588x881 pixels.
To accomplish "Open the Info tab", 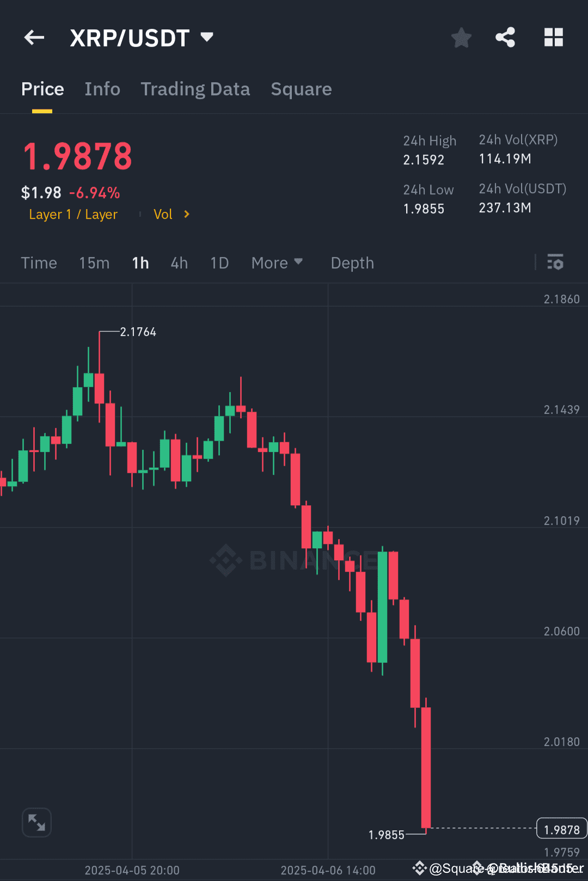I will pyautogui.click(x=102, y=89).
